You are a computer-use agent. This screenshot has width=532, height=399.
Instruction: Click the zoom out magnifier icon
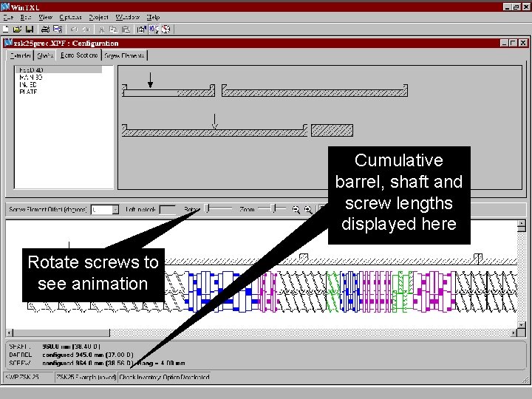296,210
